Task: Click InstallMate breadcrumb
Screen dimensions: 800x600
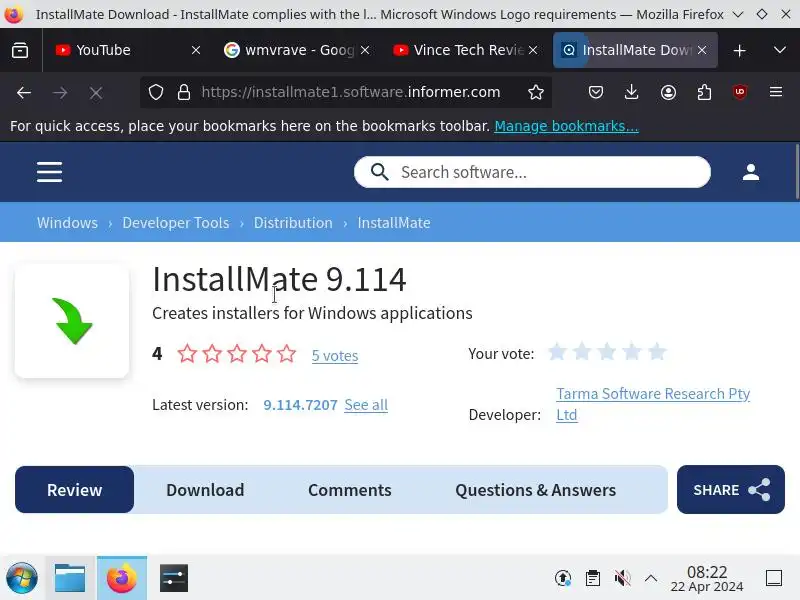Action: pos(394,223)
